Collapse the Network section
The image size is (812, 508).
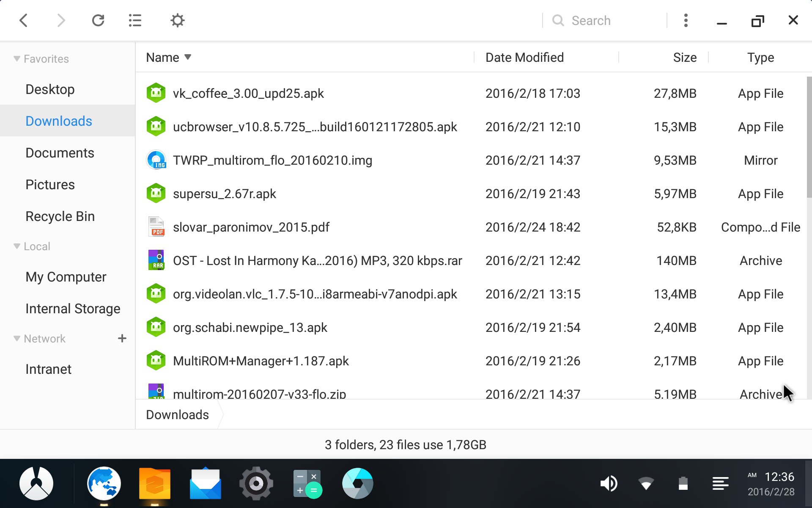click(17, 339)
